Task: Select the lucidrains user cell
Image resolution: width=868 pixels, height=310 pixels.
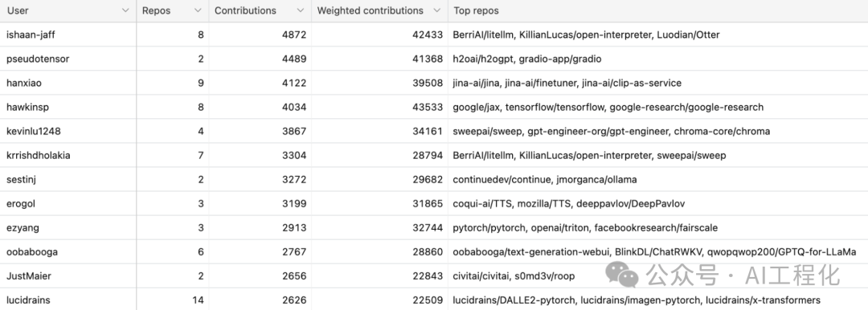Action: click(68, 300)
